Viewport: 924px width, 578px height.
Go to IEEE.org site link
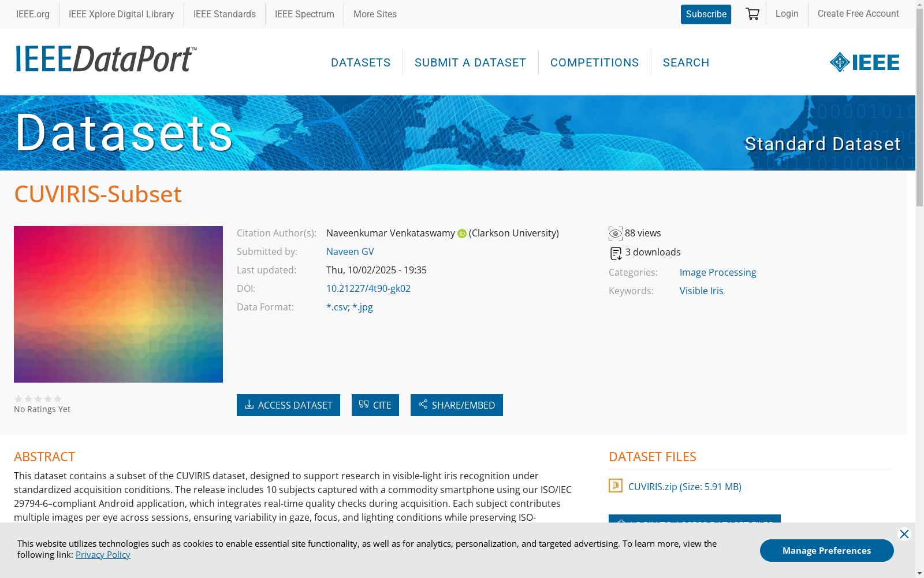point(33,14)
